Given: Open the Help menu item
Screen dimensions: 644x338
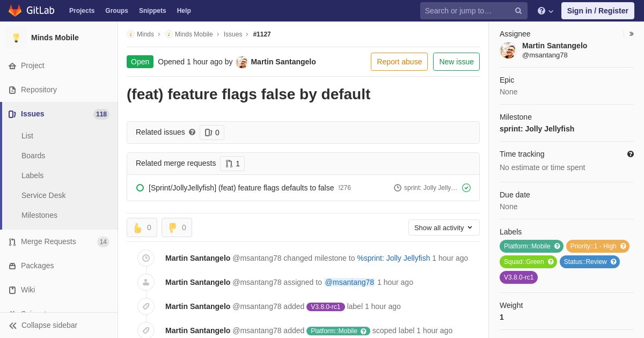Looking at the screenshot, I should tap(184, 11).
